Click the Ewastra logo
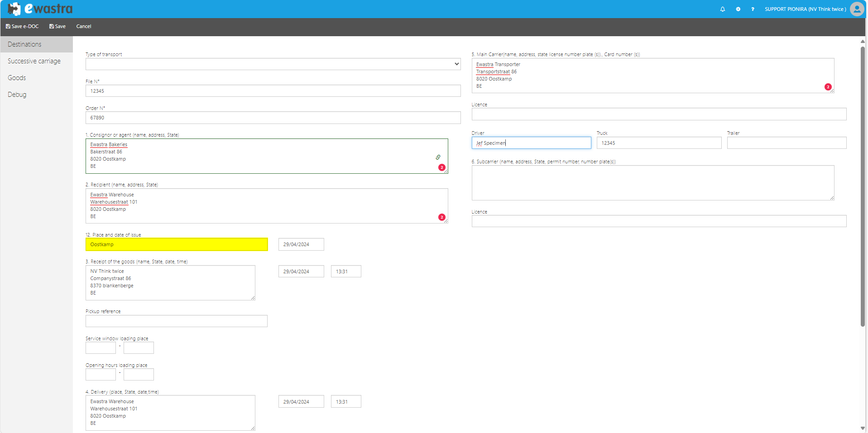This screenshot has height=433, width=868. pos(41,9)
